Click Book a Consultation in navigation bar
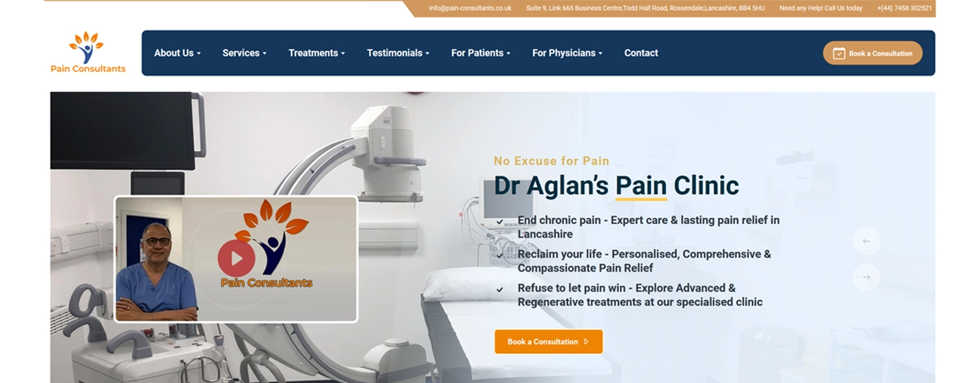The image size is (980, 383). pos(872,53)
